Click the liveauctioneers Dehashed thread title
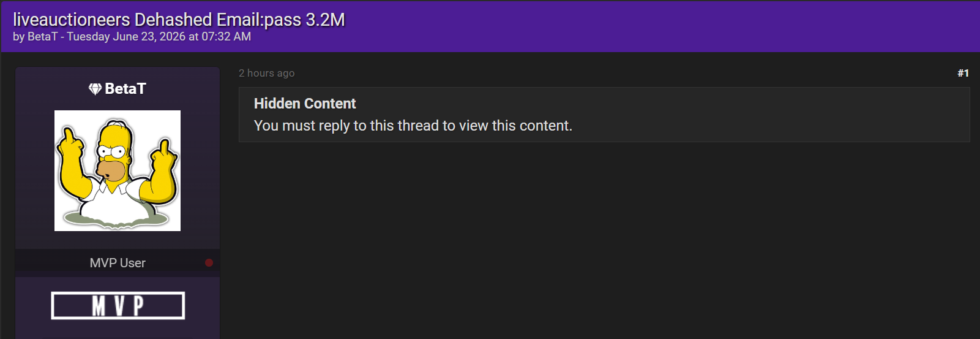Viewport: 980px width, 339px height. coord(179,20)
